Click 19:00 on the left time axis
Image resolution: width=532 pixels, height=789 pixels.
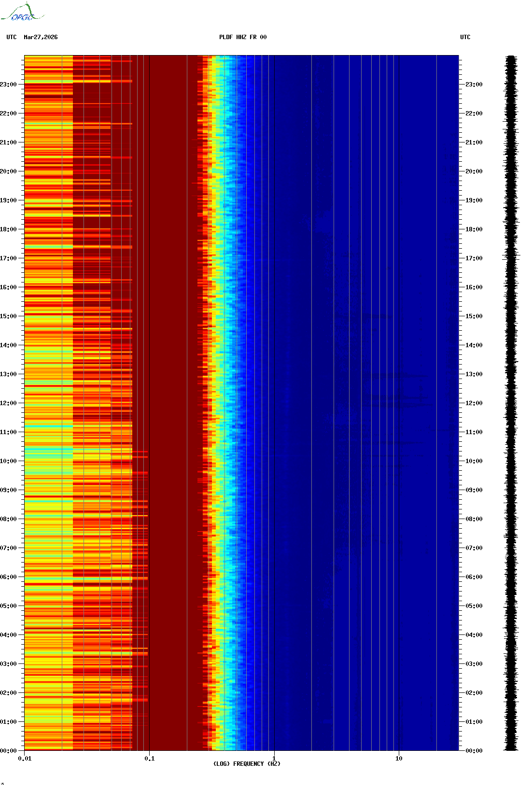click(x=8, y=200)
